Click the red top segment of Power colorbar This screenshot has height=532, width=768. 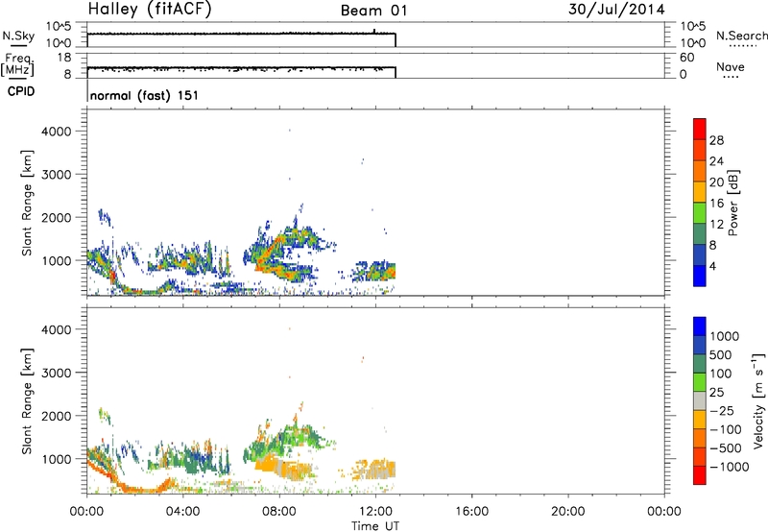(700, 129)
